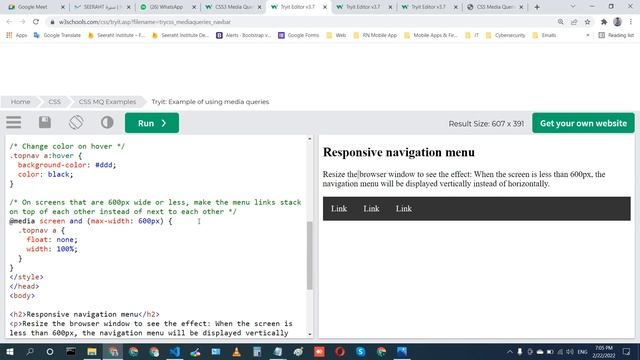Open the Tryit editor hamburger menu
Viewport: 640px width, 360px height.
coord(13,122)
